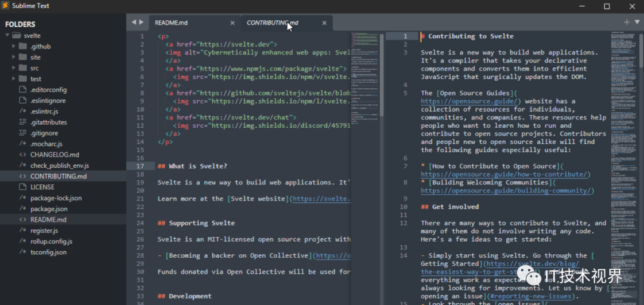Go to previous tab with left arrow
Screen dimensions: 644x305
(134, 22)
